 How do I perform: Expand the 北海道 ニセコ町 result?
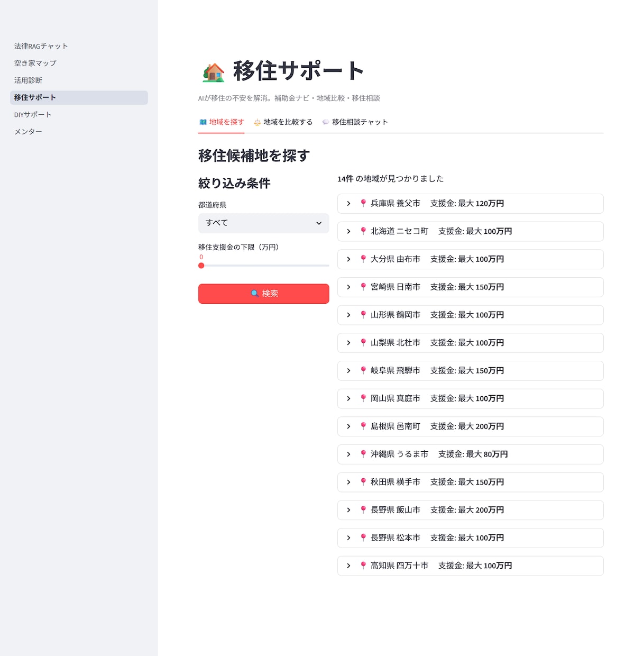click(470, 231)
